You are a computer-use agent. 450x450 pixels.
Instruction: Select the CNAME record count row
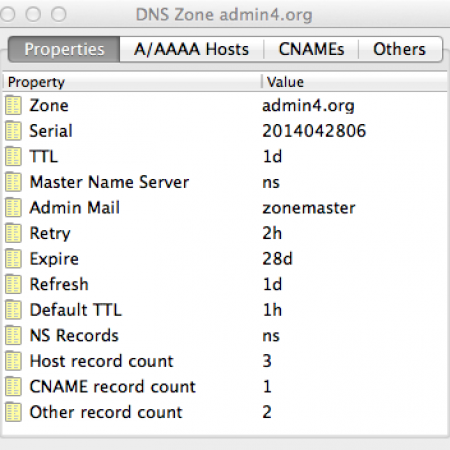225,387
